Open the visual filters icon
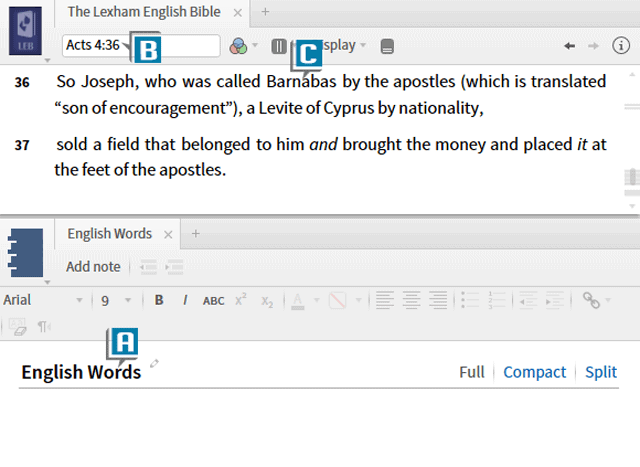The height and width of the screenshot is (467, 640). [x=238, y=46]
